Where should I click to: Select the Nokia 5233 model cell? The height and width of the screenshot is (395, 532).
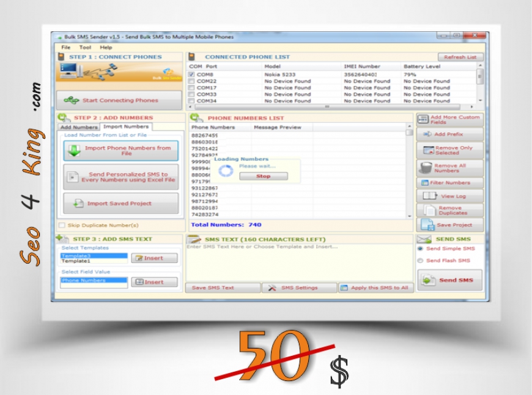280,75
